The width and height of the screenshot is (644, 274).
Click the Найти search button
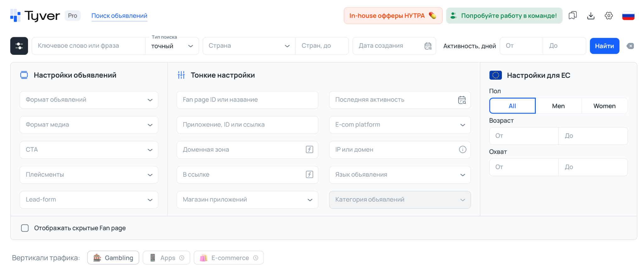tap(604, 46)
